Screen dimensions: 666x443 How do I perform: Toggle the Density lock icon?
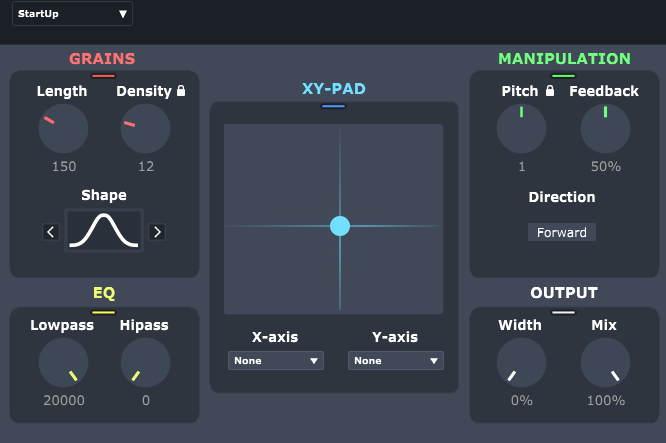(181, 90)
